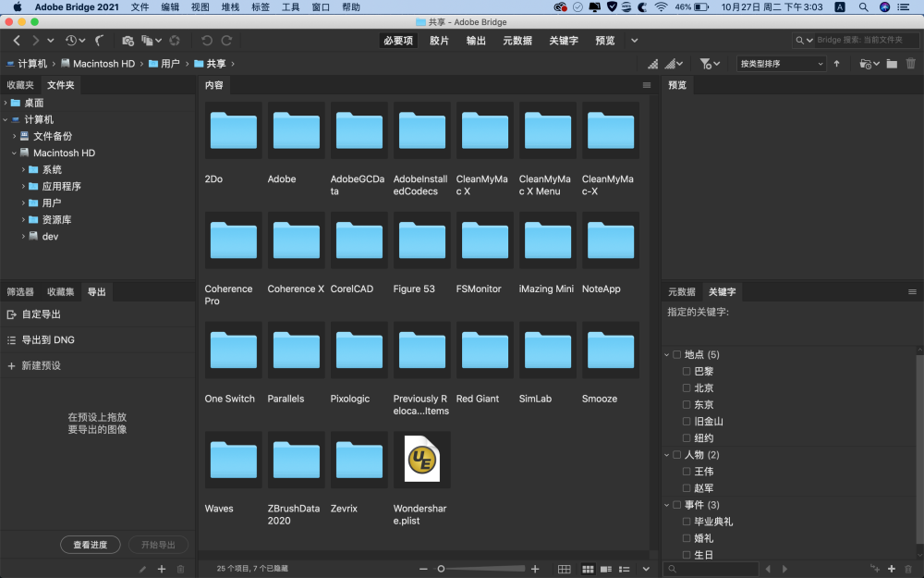
Task: Collapse the 人物 keyword group
Action: click(667, 455)
